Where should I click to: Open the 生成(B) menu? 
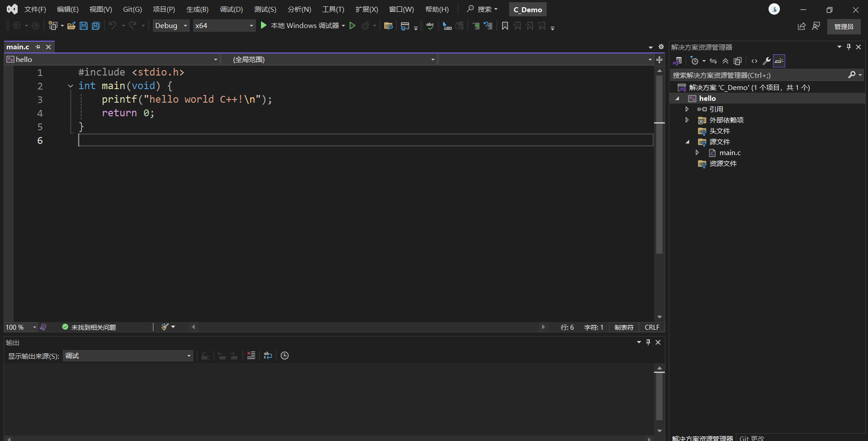point(197,9)
